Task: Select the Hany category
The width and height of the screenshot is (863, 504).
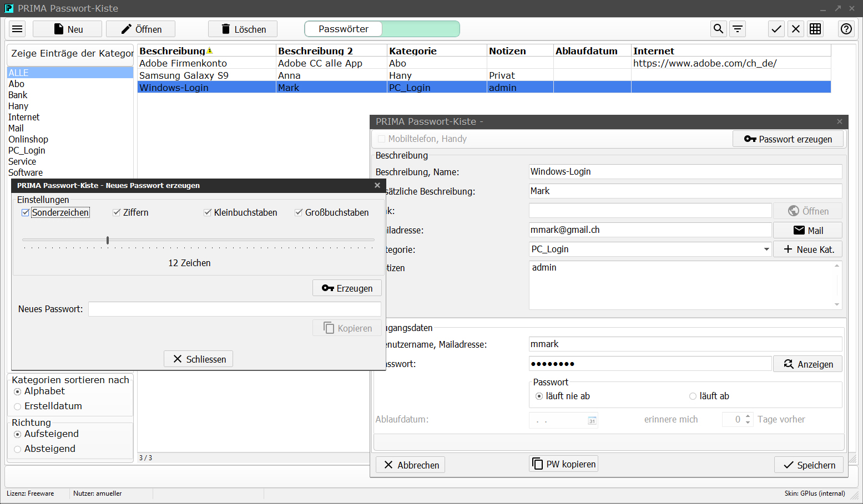Action: coord(70,106)
